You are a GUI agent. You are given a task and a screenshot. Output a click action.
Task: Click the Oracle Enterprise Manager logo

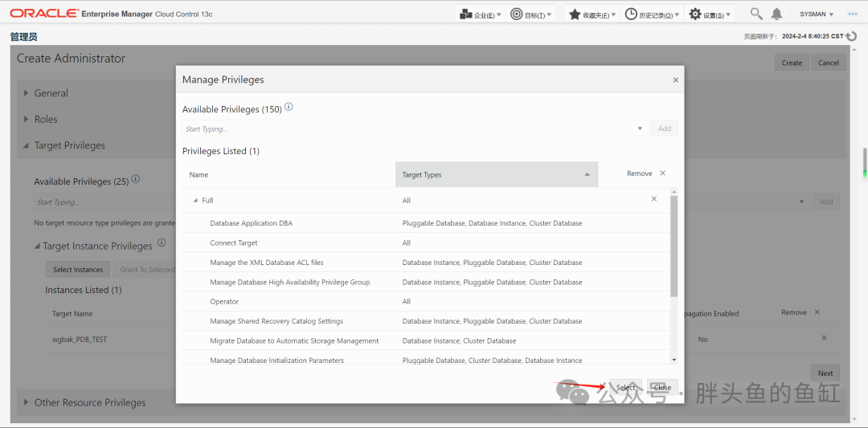tap(111, 14)
